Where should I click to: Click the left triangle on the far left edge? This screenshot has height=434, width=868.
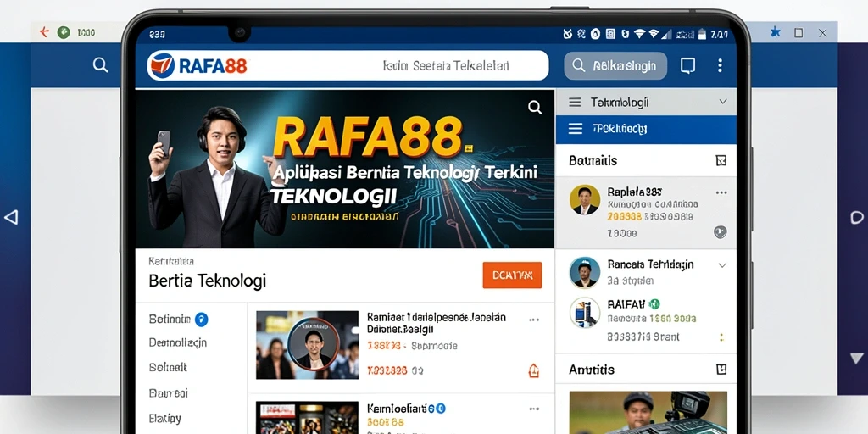tap(10, 217)
